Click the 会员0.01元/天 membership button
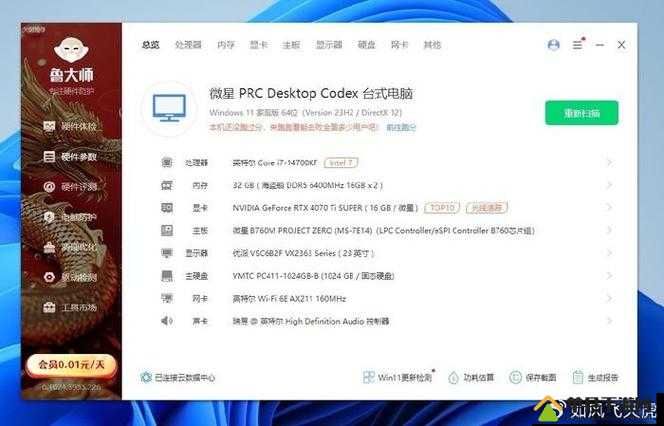The height and width of the screenshot is (426, 664). (x=71, y=365)
